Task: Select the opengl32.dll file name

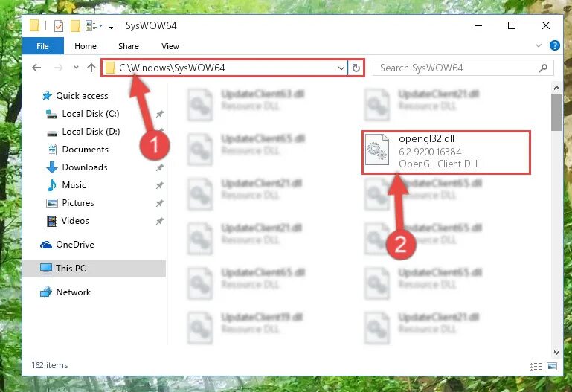Action: (x=426, y=138)
